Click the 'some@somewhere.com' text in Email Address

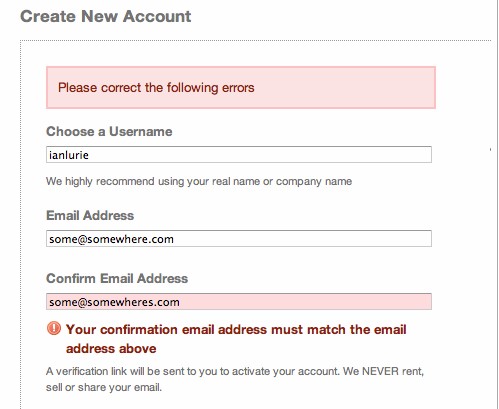coord(111,239)
